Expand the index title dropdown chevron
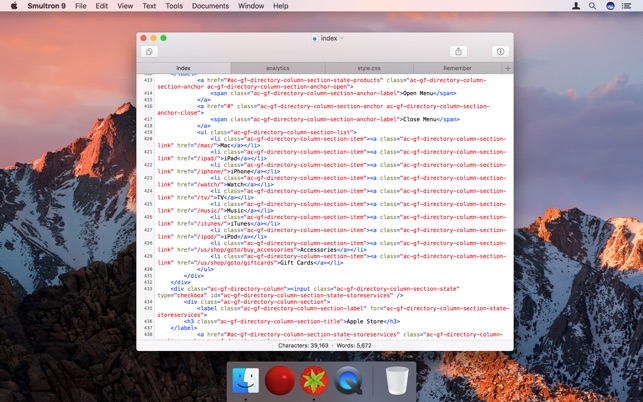Viewport: 643px width, 402px height. (342, 38)
